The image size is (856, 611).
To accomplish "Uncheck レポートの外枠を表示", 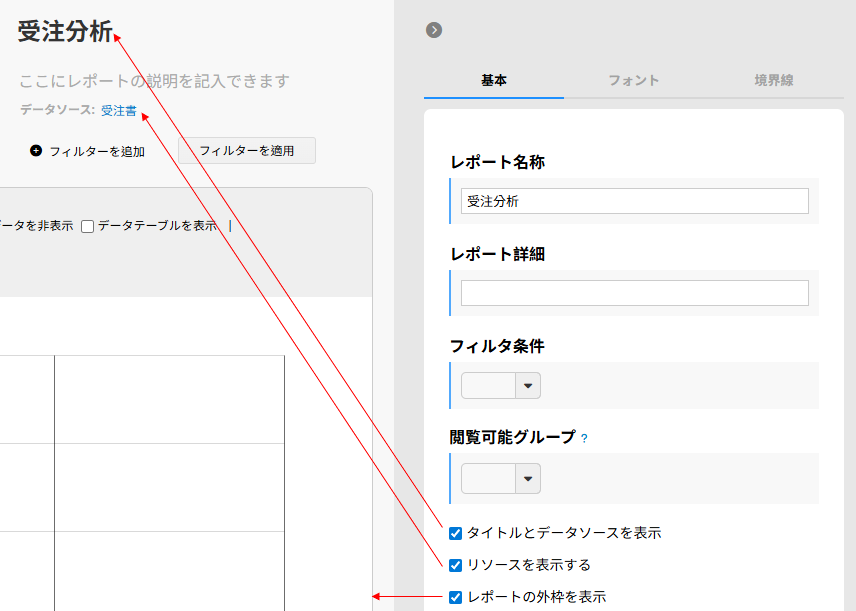I will (x=456, y=597).
